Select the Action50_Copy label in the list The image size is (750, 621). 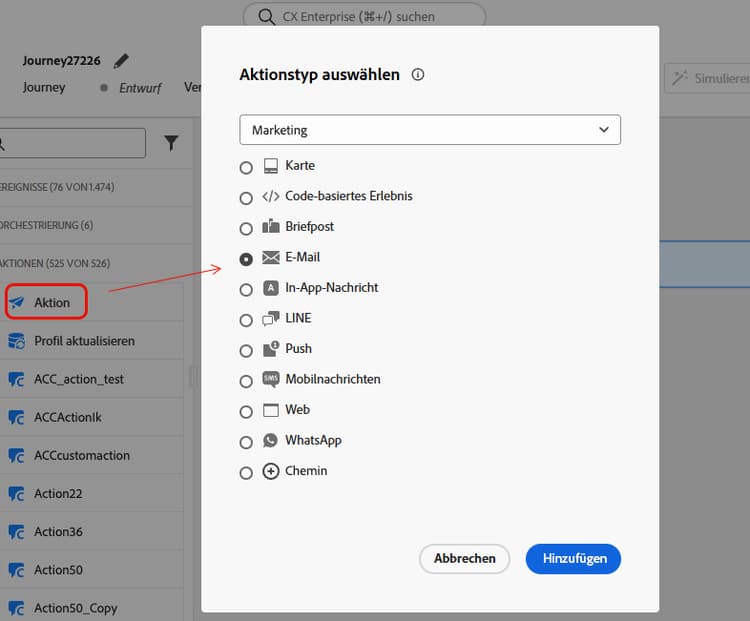[x=76, y=608]
